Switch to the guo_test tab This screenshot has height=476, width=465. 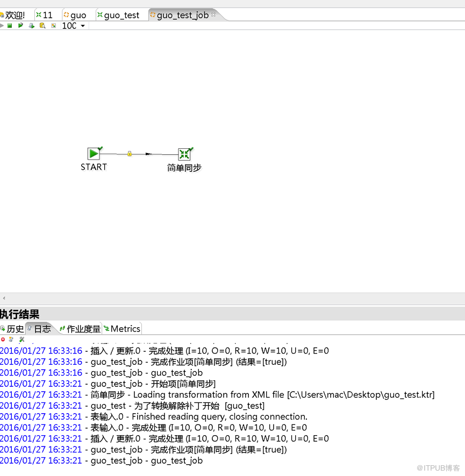pos(118,15)
